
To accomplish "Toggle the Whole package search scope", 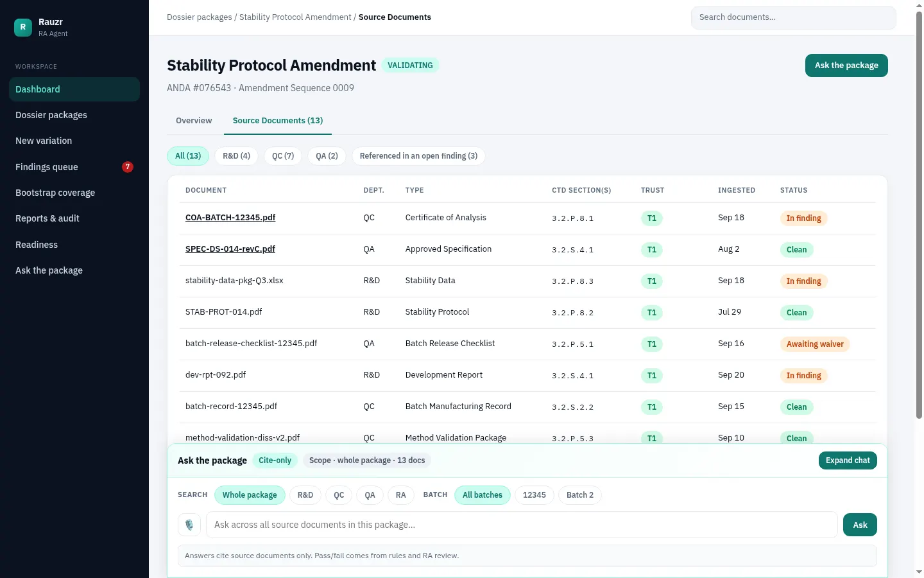I will [x=250, y=495].
